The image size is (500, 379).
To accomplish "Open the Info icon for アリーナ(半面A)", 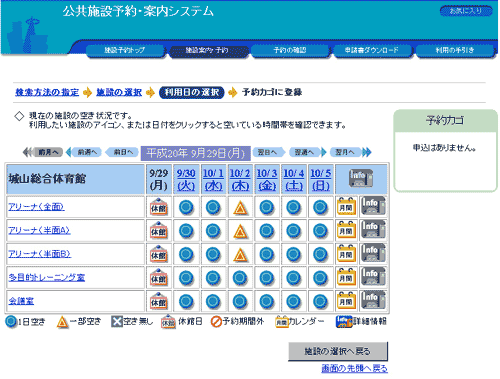I will tap(373, 229).
